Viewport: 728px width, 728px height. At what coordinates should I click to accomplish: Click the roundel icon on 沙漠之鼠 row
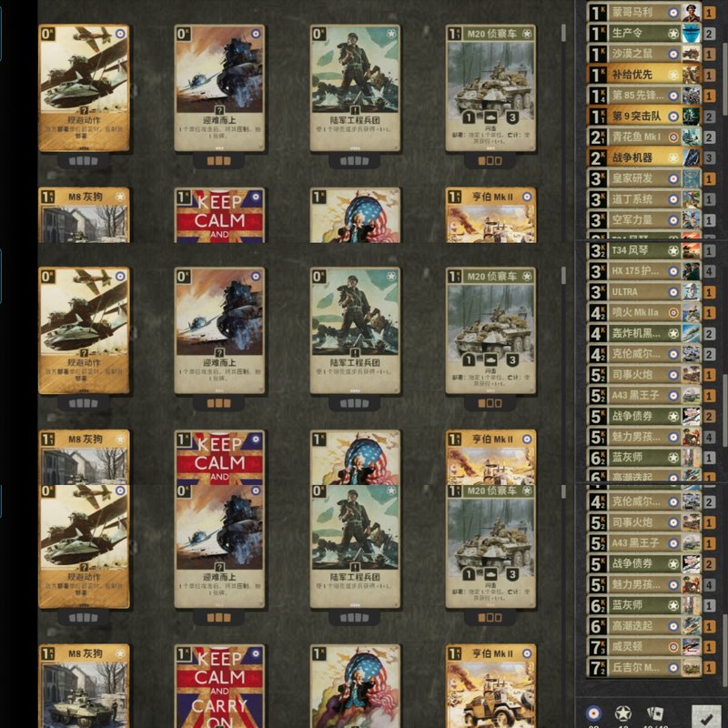point(673,54)
